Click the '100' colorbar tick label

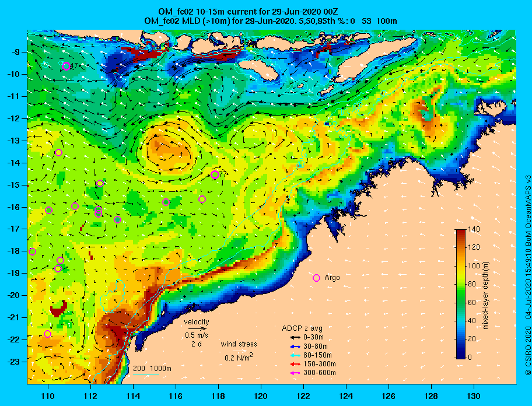(x=474, y=266)
